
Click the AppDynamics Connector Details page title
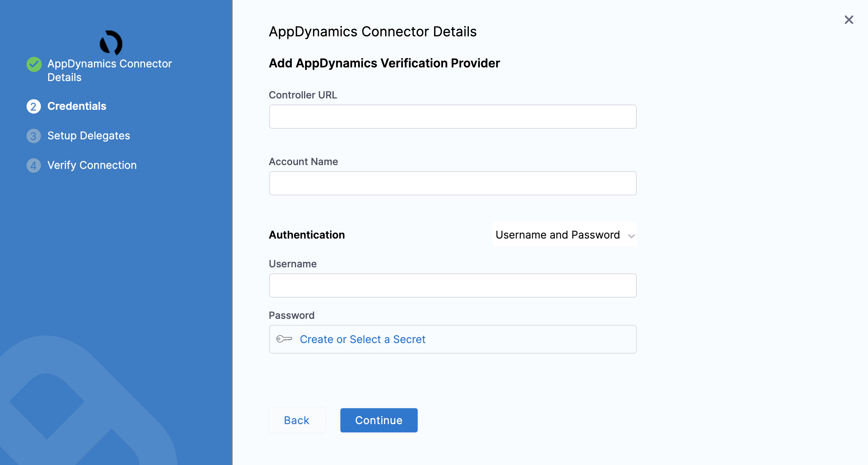click(x=373, y=32)
